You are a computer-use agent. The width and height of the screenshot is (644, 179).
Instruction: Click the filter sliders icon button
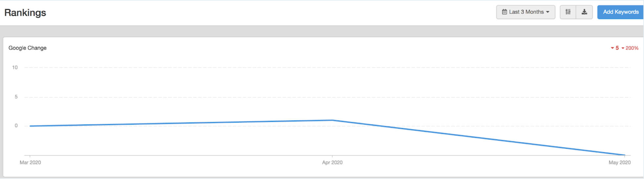click(x=568, y=12)
